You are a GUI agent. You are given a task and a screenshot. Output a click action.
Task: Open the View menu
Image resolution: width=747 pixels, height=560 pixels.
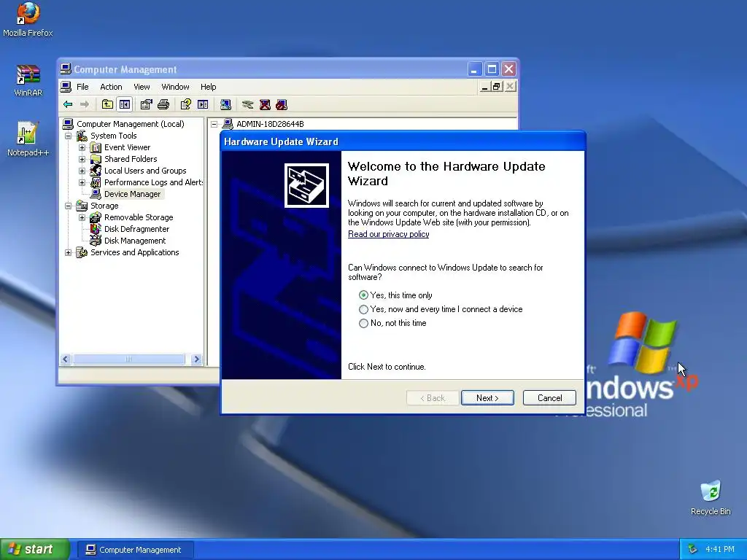(x=142, y=87)
